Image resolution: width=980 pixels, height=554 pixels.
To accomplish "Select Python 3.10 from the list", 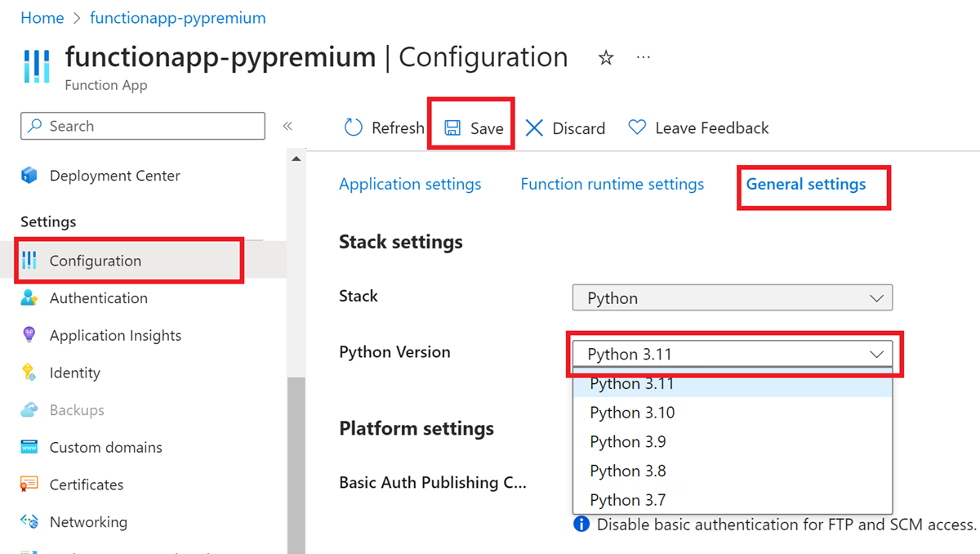I will point(632,413).
